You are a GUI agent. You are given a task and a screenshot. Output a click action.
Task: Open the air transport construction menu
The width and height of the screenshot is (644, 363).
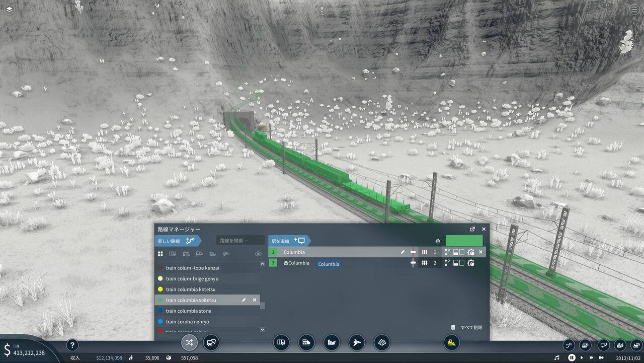point(357,343)
